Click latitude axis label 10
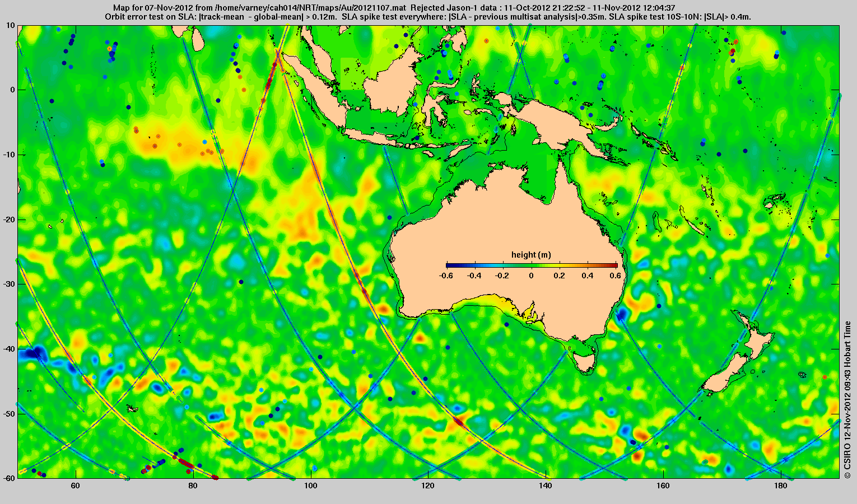Screen dimensions: 857x504 [x=11, y=25]
